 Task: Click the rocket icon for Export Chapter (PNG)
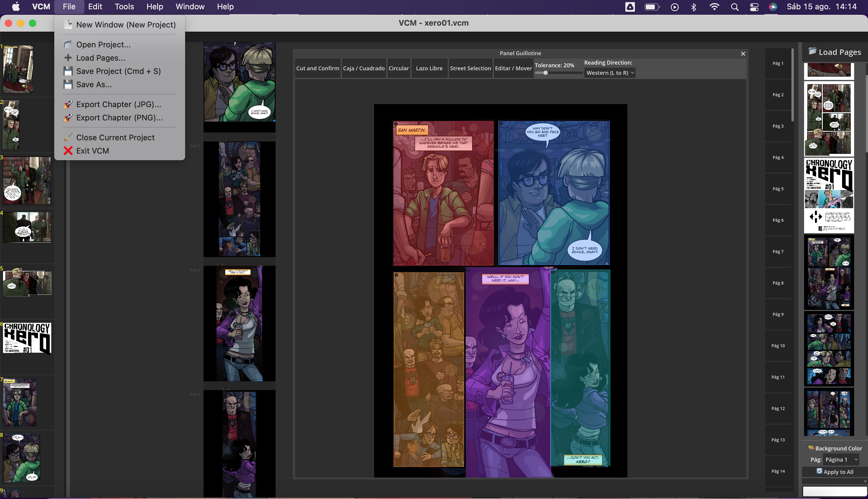coord(68,118)
